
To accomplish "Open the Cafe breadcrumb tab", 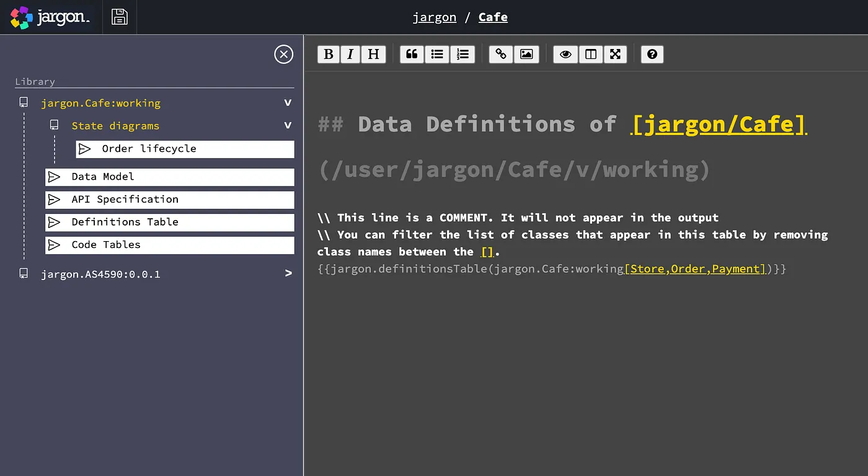I will pyautogui.click(x=492, y=17).
